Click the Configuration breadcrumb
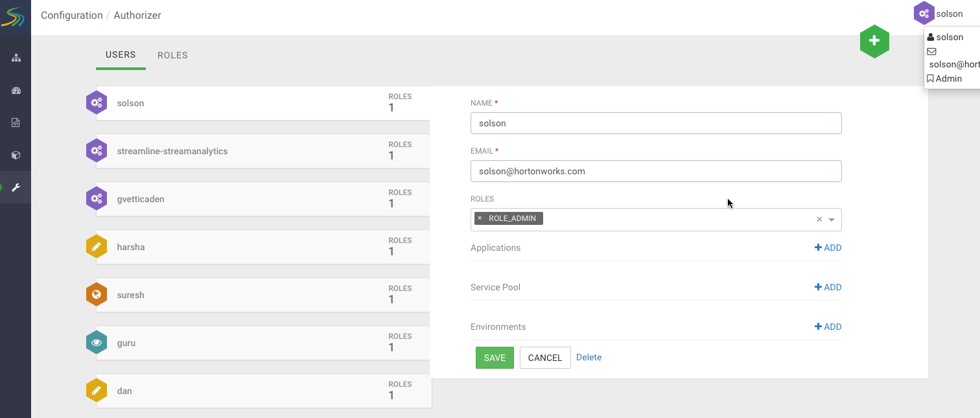The image size is (980, 418). 72,16
